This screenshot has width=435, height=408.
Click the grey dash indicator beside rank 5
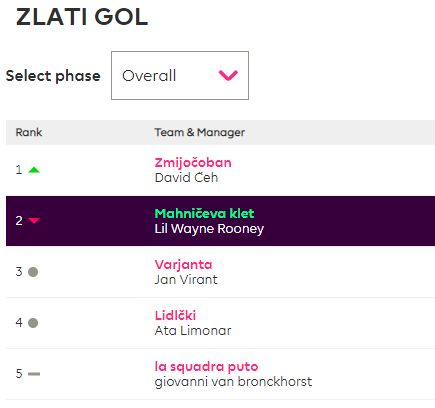click(34, 374)
